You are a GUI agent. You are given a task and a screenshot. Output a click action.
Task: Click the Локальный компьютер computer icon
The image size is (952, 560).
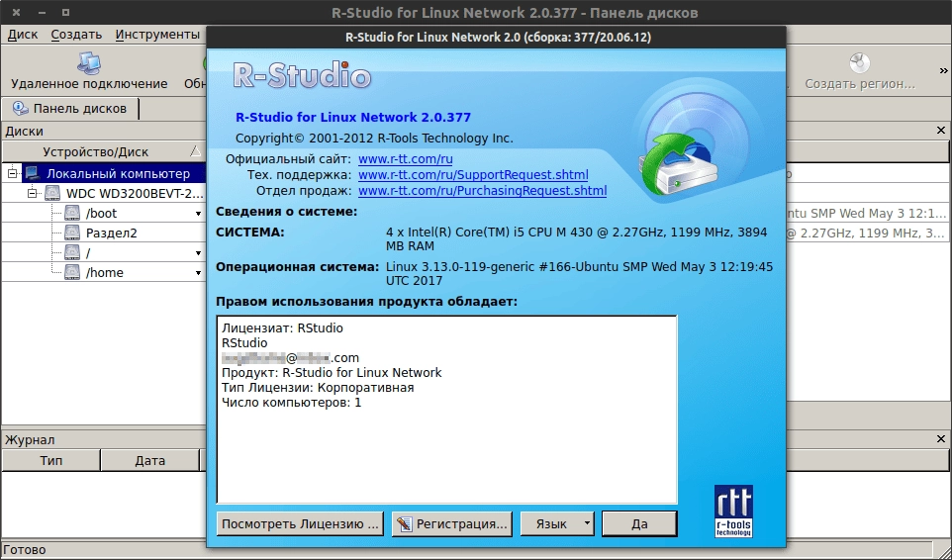[x=33, y=173]
